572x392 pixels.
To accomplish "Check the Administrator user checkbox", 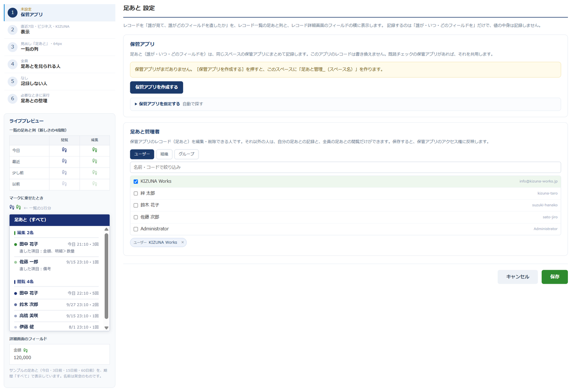I will (x=136, y=229).
